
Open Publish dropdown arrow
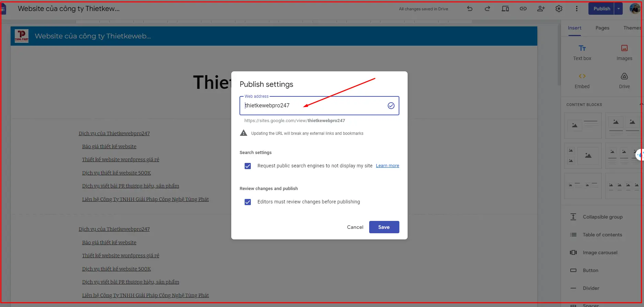pyautogui.click(x=618, y=9)
